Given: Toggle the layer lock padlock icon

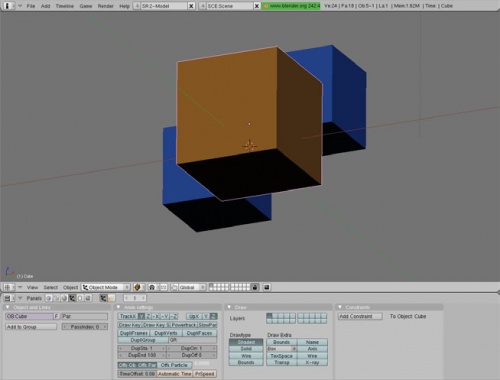Looking at the screenshot, I should pyautogui.click(x=255, y=287).
